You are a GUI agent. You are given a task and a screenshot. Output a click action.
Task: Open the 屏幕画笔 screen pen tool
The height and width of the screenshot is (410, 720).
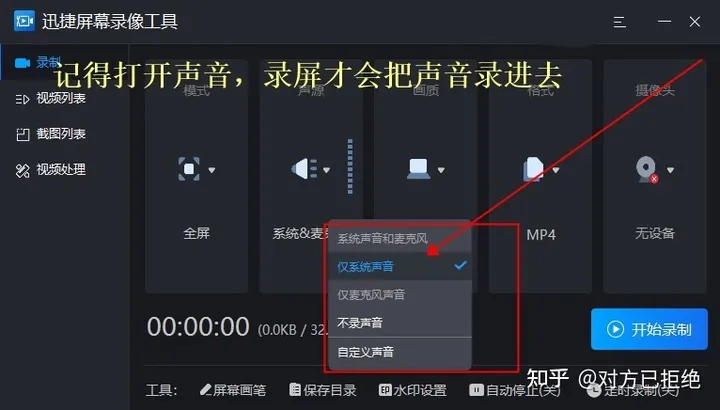pos(233,390)
